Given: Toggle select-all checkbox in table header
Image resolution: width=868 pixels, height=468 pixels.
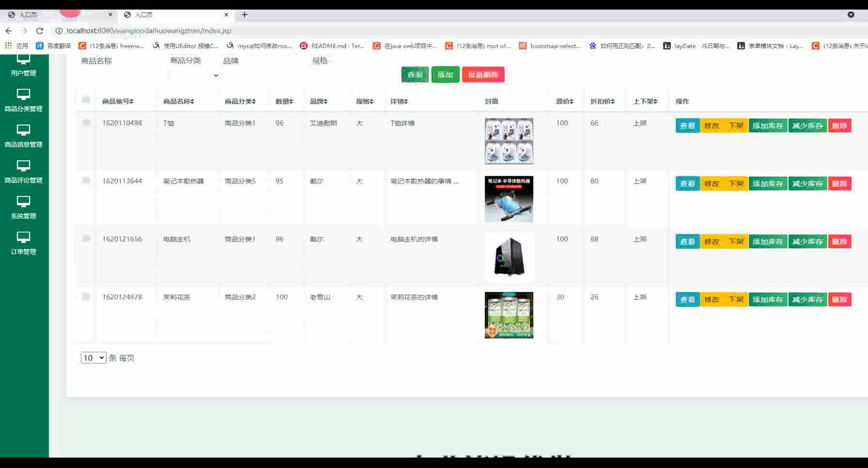Looking at the screenshot, I should pyautogui.click(x=86, y=100).
